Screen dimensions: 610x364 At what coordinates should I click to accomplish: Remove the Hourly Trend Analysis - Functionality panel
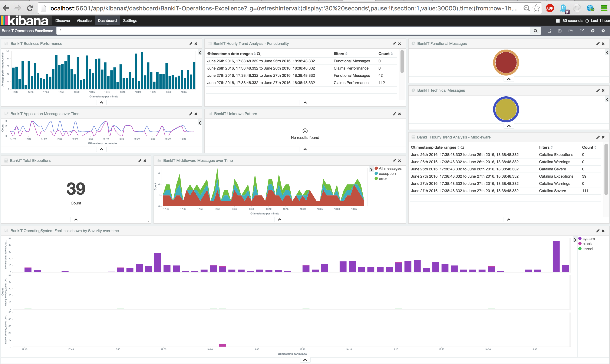click(x=400, y=44)
